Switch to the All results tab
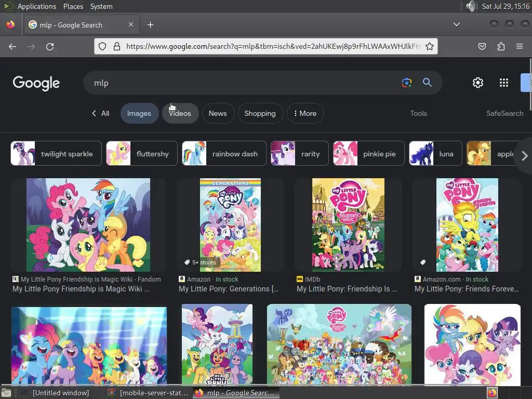Viewport: 532px width, 399px height. pyautogui.click(x=101, y=113)
